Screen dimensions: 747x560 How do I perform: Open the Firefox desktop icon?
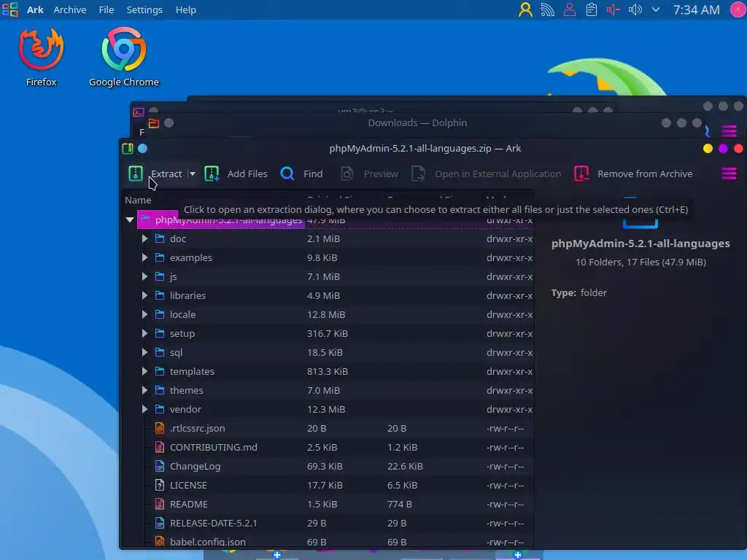click(41, 57)
